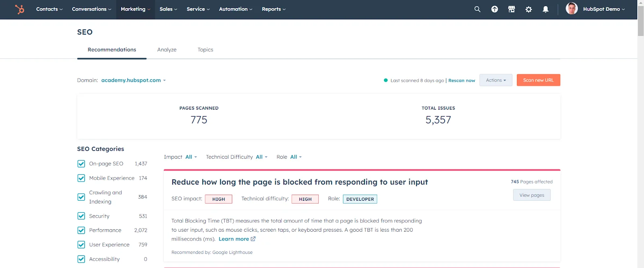Open the settings gear icon

[x=528, y=9]
